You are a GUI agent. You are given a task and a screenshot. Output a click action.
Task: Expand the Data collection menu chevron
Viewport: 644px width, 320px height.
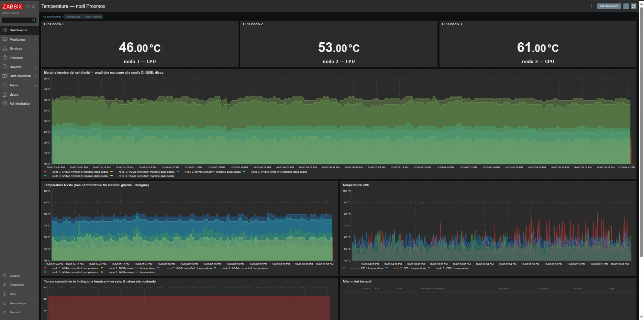[35, 76]
